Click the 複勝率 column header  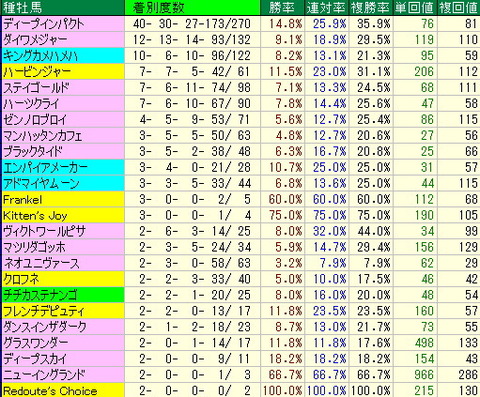[x=370, y=8]
